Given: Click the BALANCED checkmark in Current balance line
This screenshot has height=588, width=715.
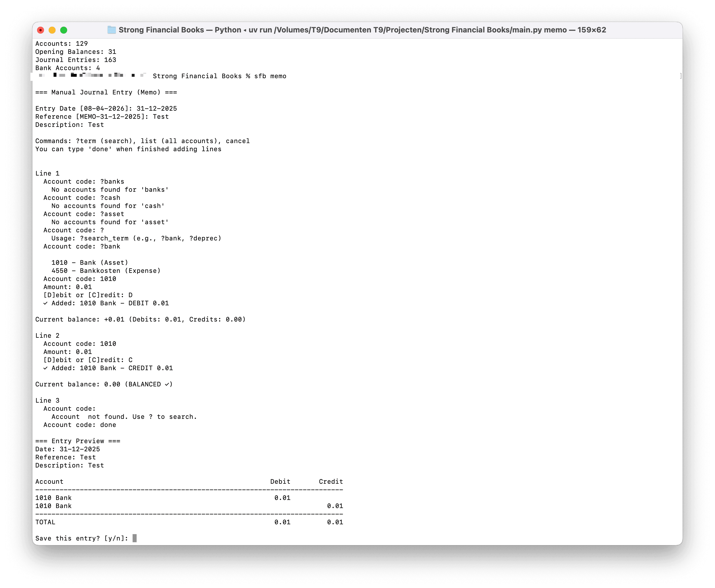Looking at the screenshot, I should click(167, 384).
